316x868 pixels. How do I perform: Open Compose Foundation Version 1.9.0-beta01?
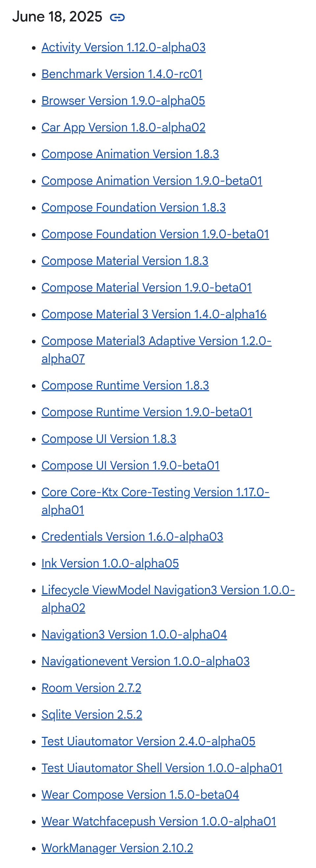click(x=155, y=234)
